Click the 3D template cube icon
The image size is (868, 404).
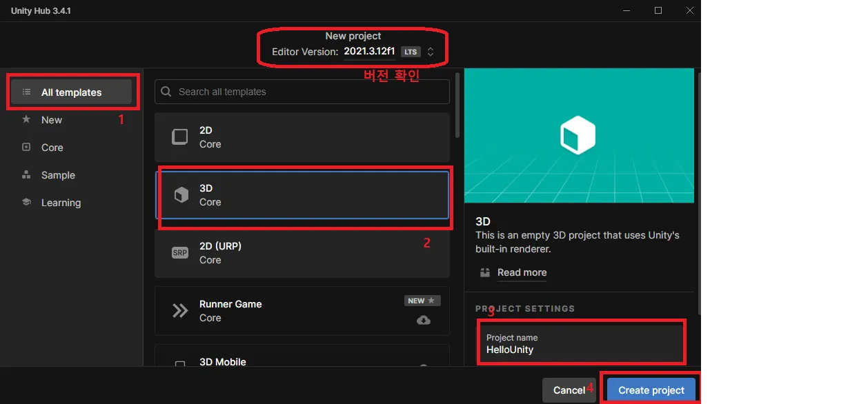pos(181,195)
